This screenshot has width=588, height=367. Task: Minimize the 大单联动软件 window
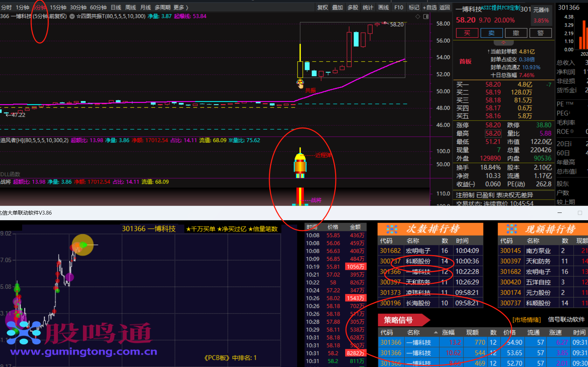[560, 213]
